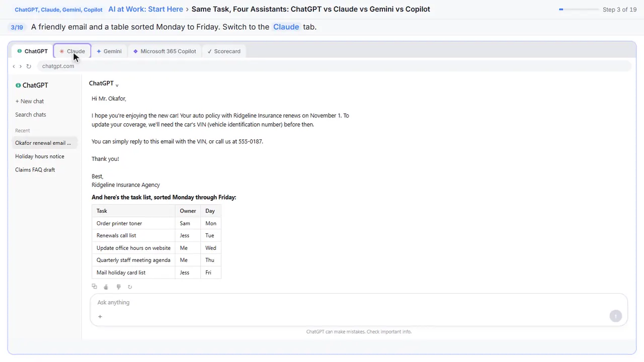Click the Sam owner cell
The height and width of the screenshot is (362, 644).
(188, 223)
